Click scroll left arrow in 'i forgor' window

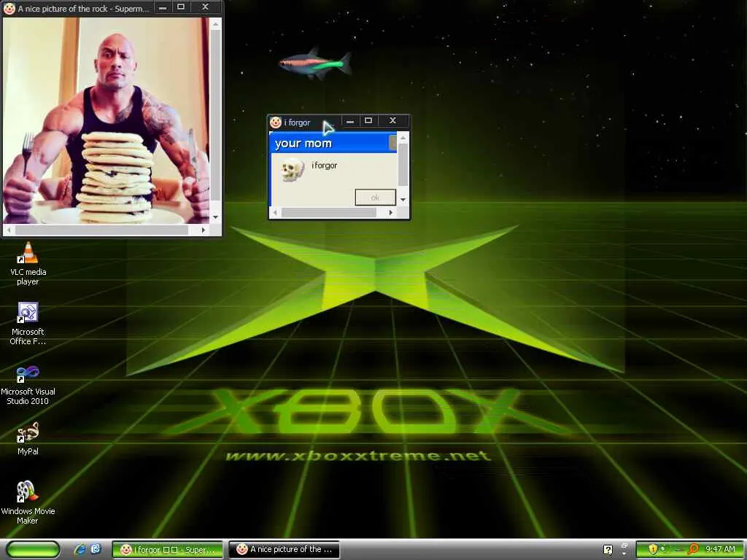point(275,212)
